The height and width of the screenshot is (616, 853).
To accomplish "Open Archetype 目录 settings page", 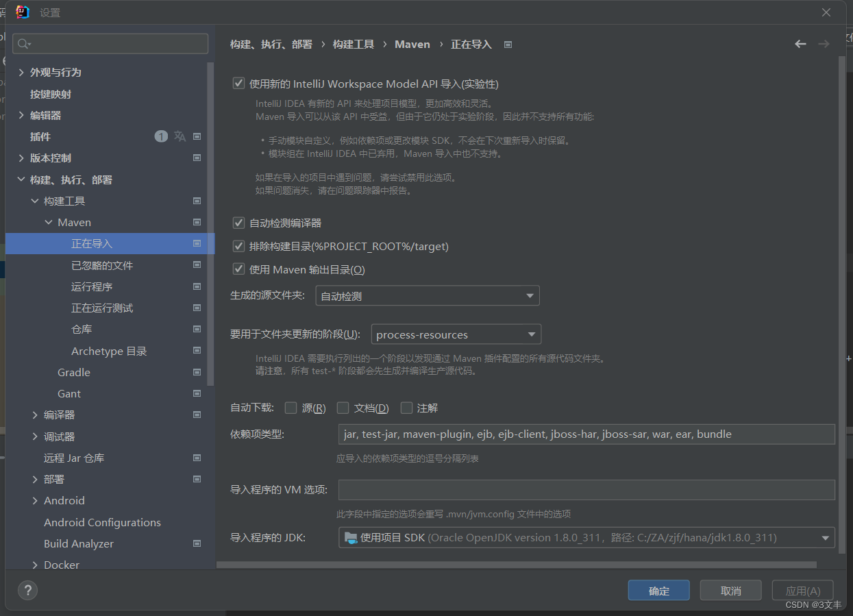I will [109, 351].
